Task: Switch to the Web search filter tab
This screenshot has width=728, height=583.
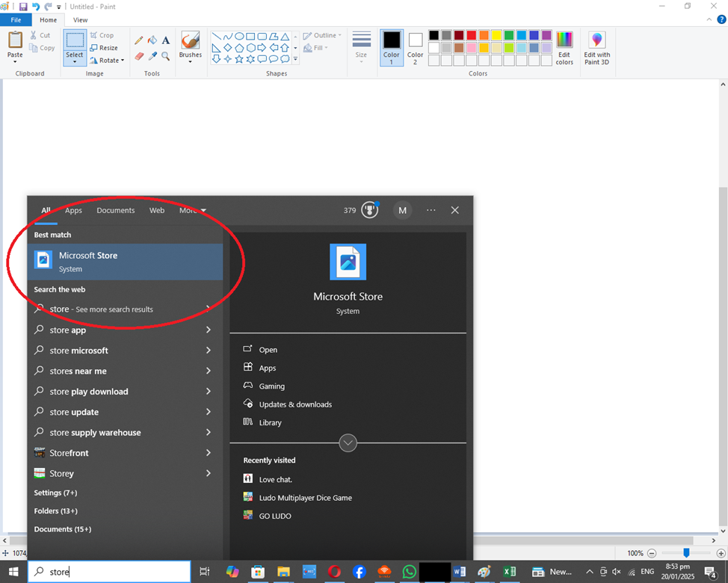Action: pos(156,210)
